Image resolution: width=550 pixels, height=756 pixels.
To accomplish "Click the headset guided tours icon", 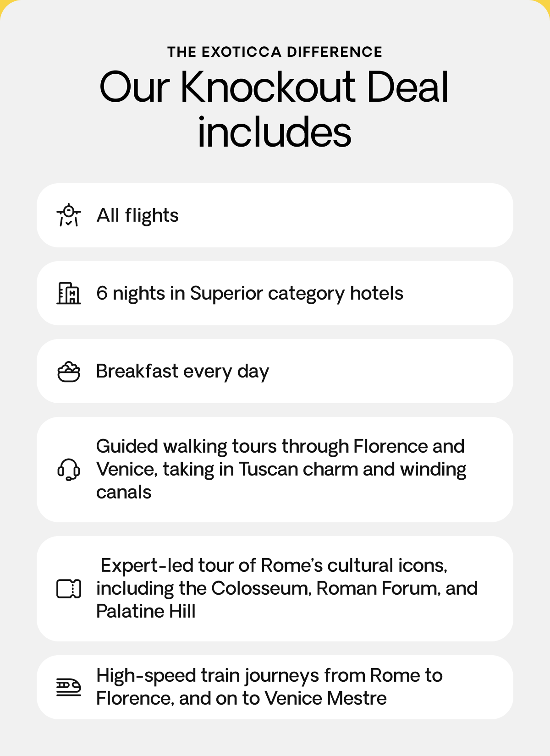I will tap(69, 470).
